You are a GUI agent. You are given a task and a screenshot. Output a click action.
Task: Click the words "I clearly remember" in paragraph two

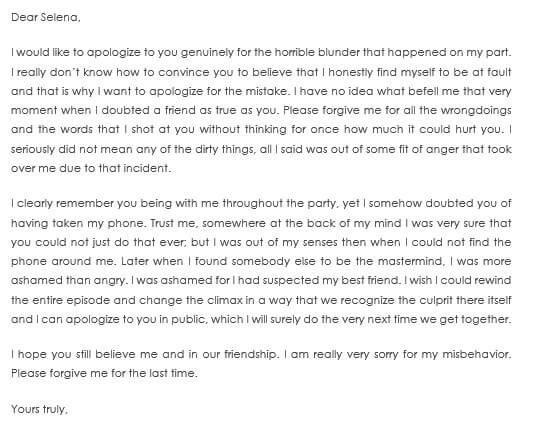[62, 204]
